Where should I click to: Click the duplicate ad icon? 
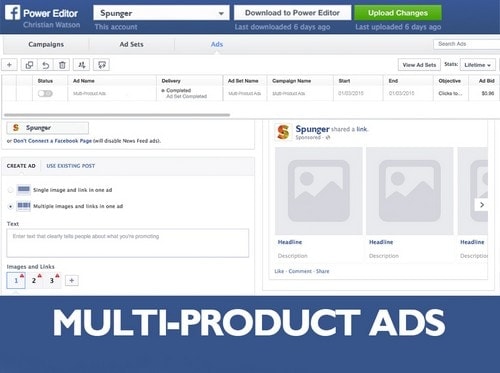click(x=29, y=65)
